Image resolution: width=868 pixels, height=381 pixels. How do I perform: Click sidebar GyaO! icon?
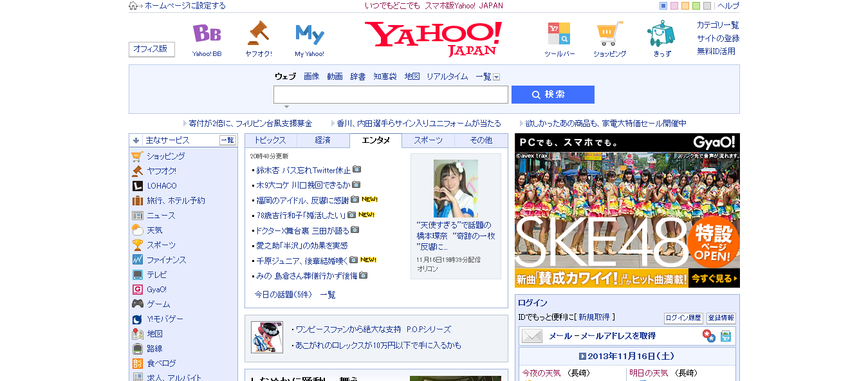tap(137, 290)
